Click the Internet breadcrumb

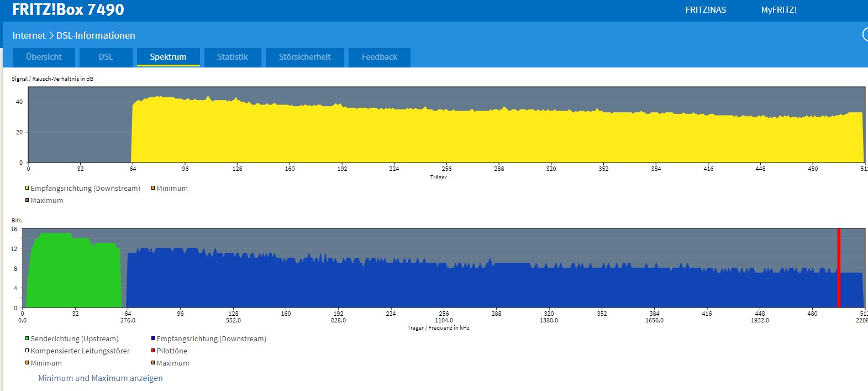[29, 35]
